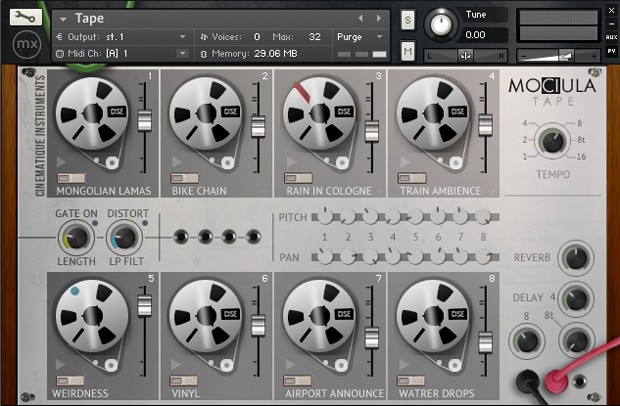Click the Pitch knob for track 5
Screen dimensions: 620x406
(x=416, y=217)
